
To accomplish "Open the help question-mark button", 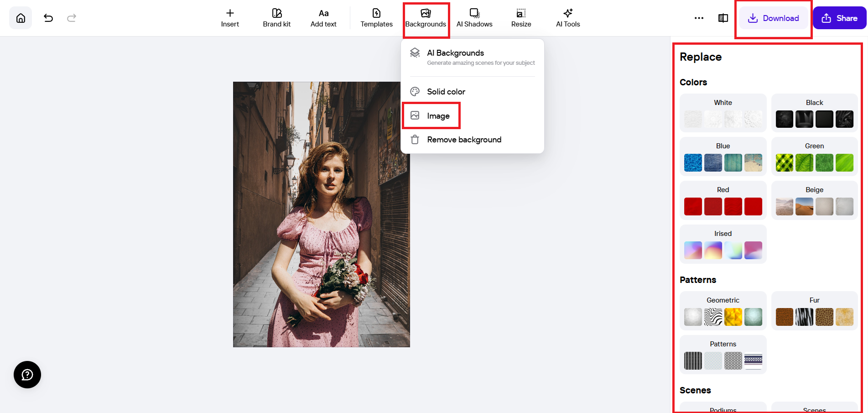I will point(27,375).
